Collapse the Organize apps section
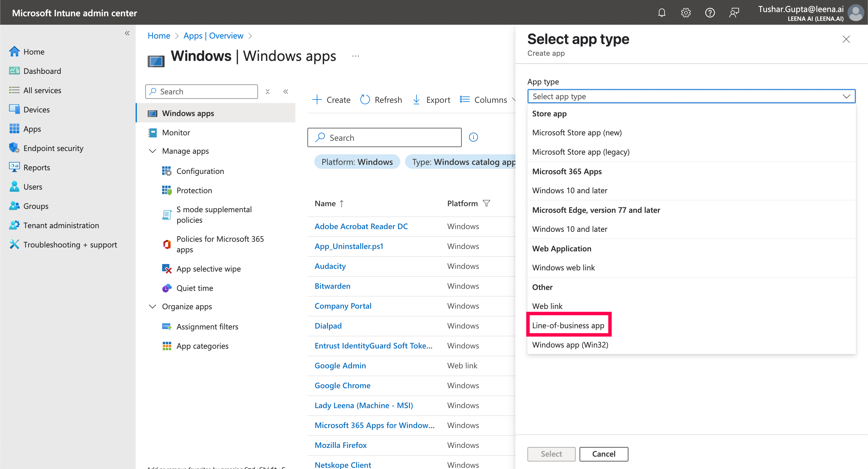 tap(153, 306)
